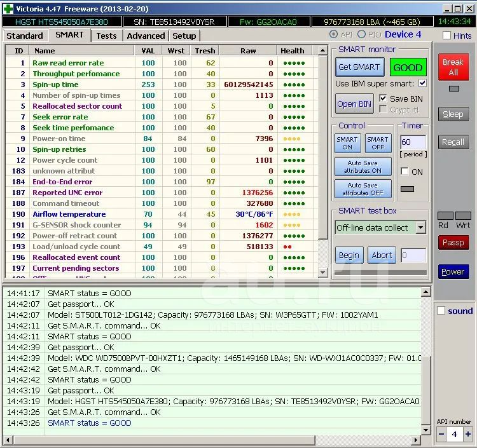This screenshot has width=477, height=448.
Task: Enable the sound checkbox
Action: point(441,311)
